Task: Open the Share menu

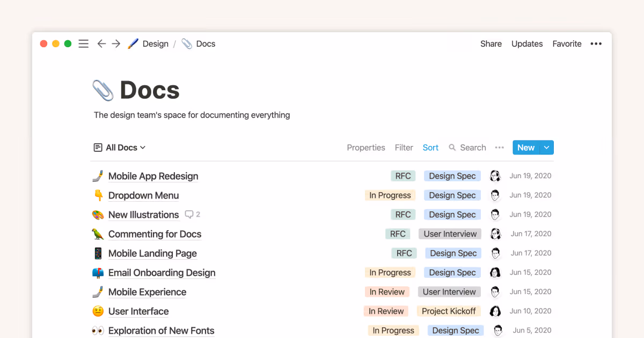Action: click(491, 43)
